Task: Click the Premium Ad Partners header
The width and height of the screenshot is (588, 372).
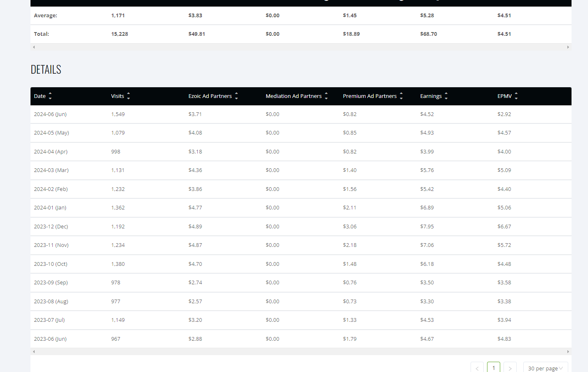Action: (370, 96)
